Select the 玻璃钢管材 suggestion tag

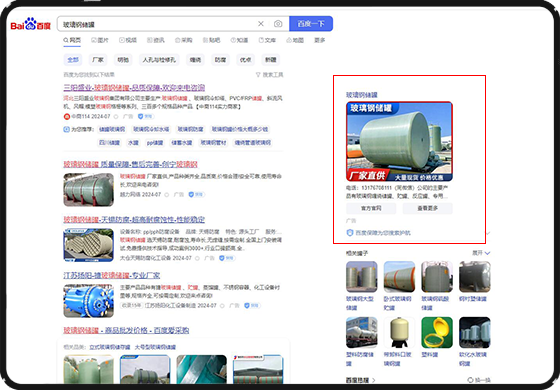coord(214,143)
